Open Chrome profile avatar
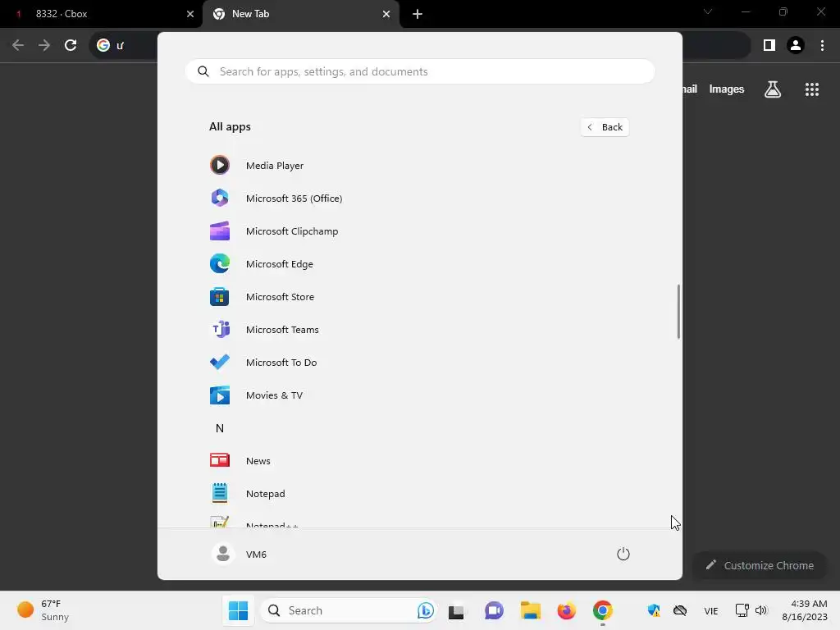This screenshot has height=630, width=840. pos(796,46)
